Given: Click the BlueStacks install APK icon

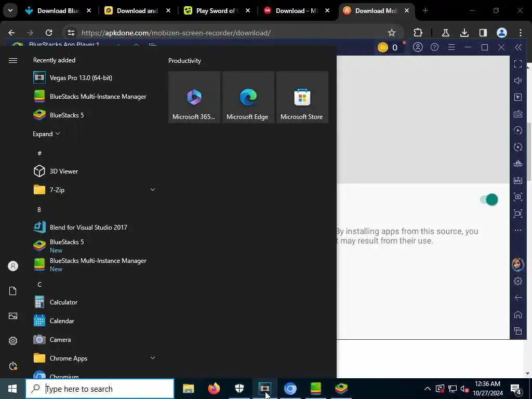Looking at the screenshot, I should pos(518,180).
